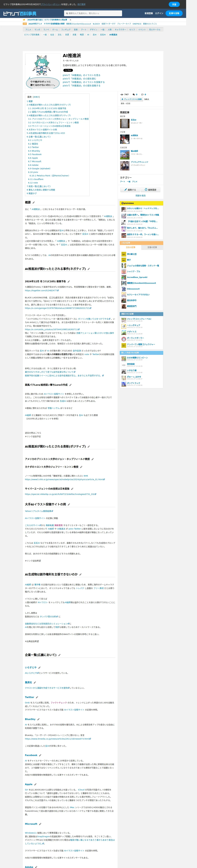Click the ダンプトラック article icon
Screen dimensions: 197x868
point(124,384)
